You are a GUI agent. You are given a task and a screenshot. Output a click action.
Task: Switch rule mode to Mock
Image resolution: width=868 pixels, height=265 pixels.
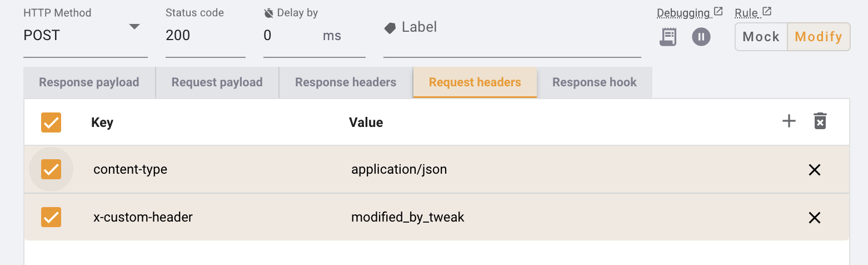pyautogui.click(x=761, y=37)
